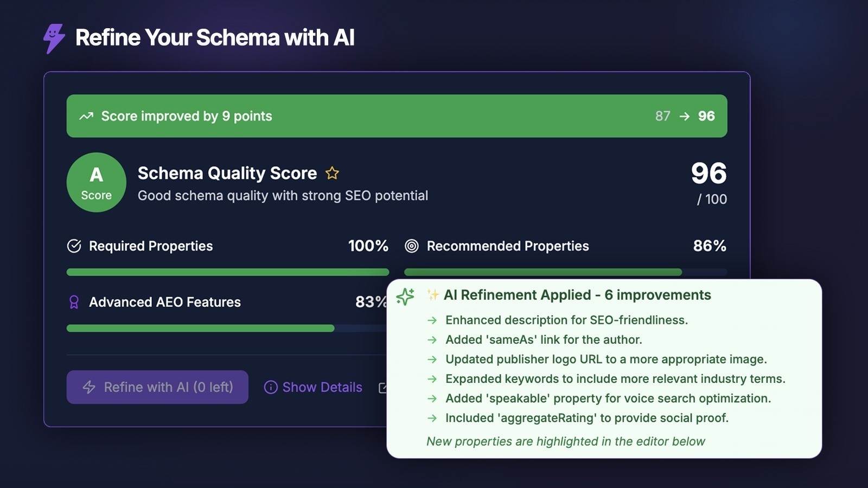Viewport: 868px width, 488px height.
Task: Click the green A Score badge
Action: 97,182
